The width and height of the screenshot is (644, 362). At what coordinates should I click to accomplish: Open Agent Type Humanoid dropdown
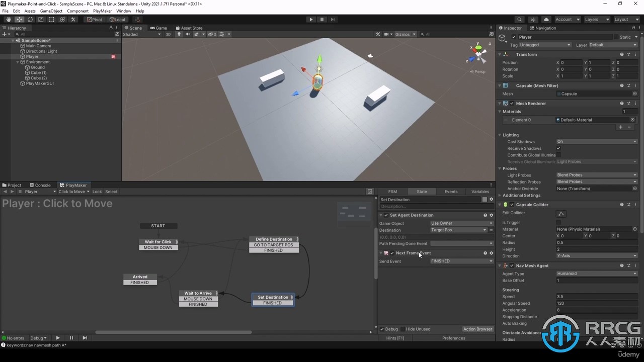(597, 274)
